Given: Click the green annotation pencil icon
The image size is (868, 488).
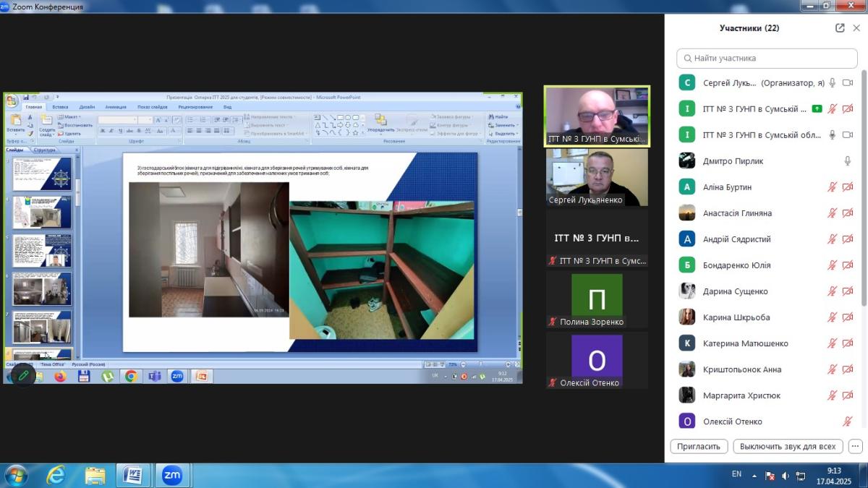Looking at the screenshot, I should click(x=23, y=375).
